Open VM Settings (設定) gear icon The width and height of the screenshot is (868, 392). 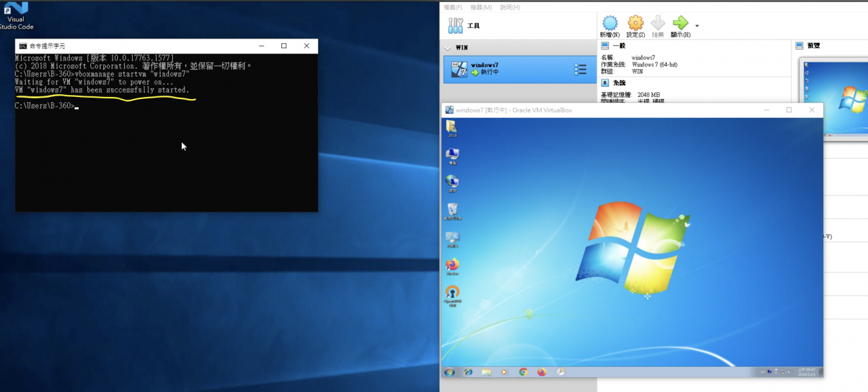[635, 26]
